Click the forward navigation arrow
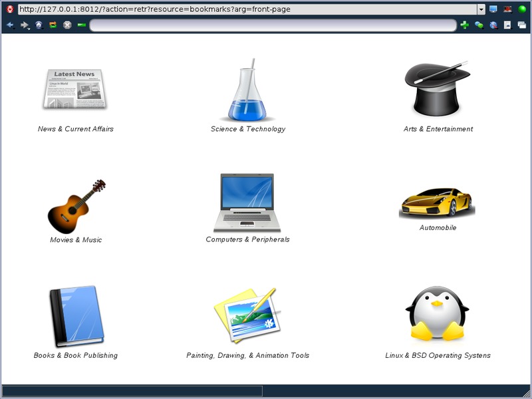 pos(25,25)
